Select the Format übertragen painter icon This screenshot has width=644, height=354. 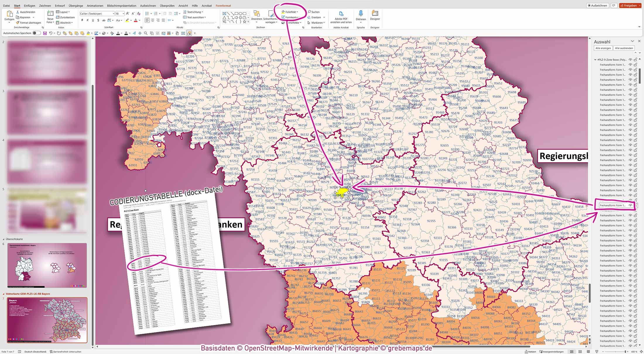pos(18,23)
